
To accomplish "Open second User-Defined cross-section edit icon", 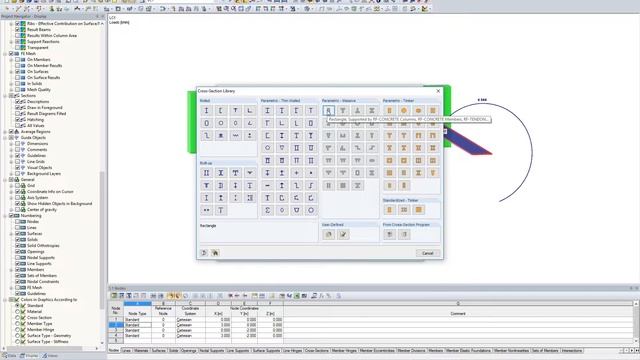I will coord(343,234).
